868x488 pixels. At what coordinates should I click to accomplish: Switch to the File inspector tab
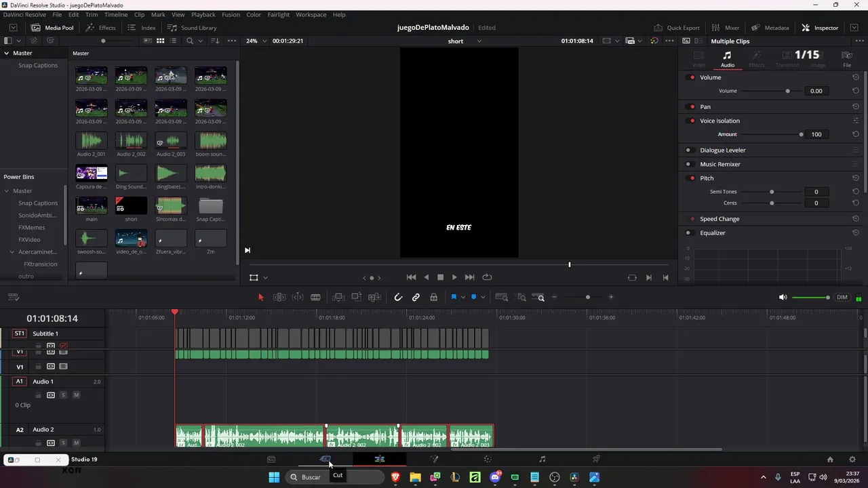847,59
